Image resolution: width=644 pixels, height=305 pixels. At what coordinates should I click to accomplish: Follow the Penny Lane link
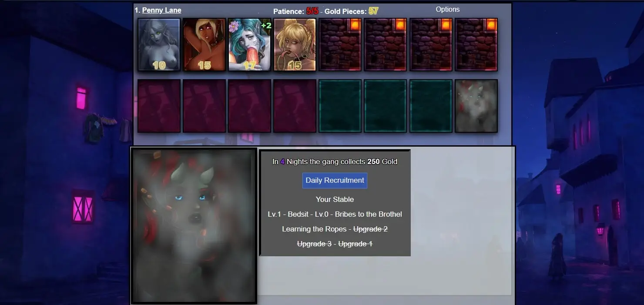(x=161, y=10)
